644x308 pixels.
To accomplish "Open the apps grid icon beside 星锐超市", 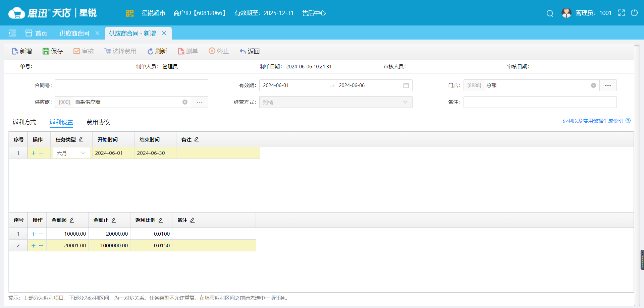I will click(129, 13).
